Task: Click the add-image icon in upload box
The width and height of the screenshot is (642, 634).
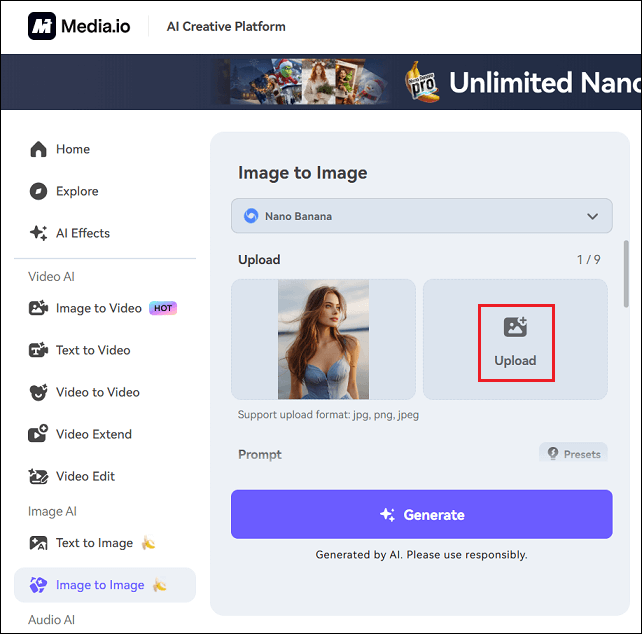Action: 515,327
